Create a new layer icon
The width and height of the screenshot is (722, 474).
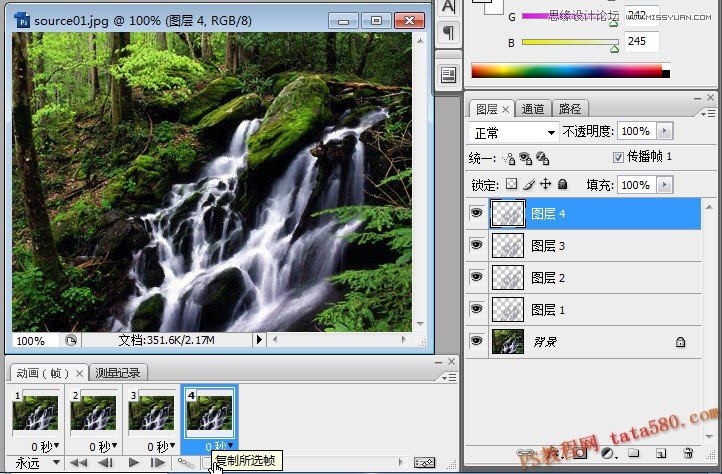pyautogui.click(x=661, y=453)
